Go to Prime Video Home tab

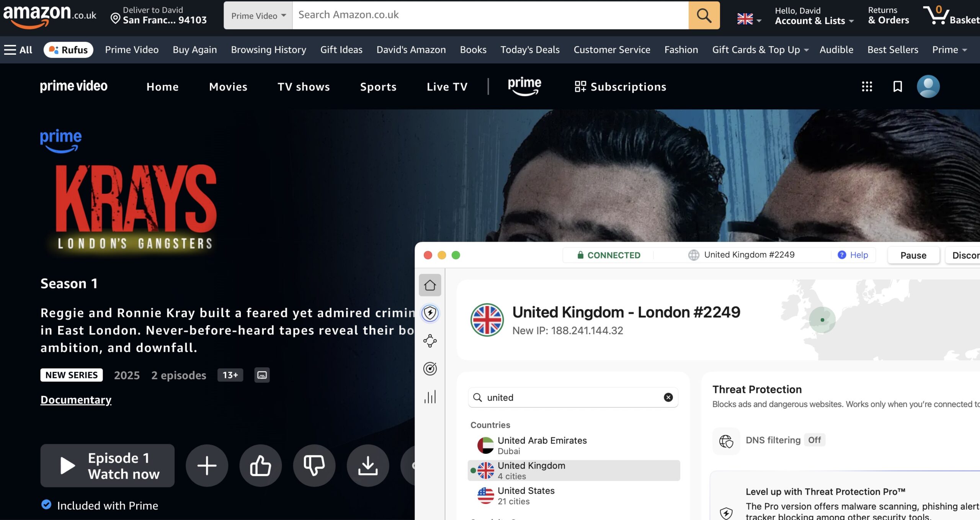(162, 87)
